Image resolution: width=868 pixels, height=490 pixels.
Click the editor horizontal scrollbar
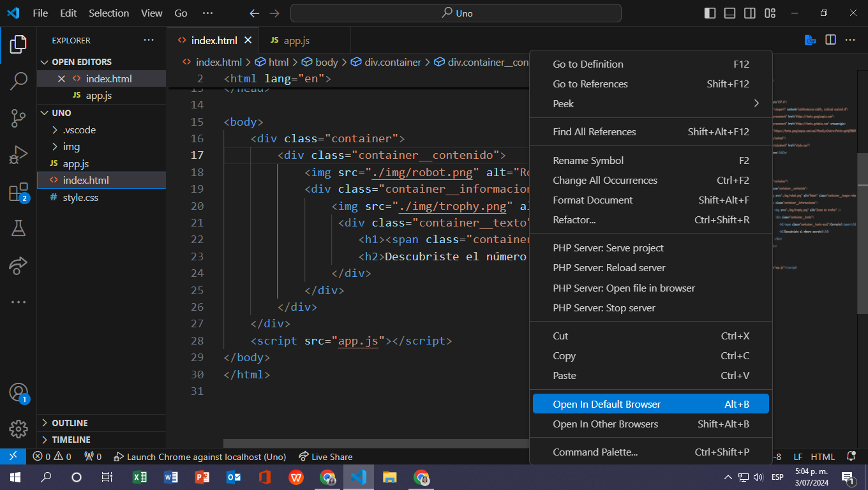click(377, 443)
